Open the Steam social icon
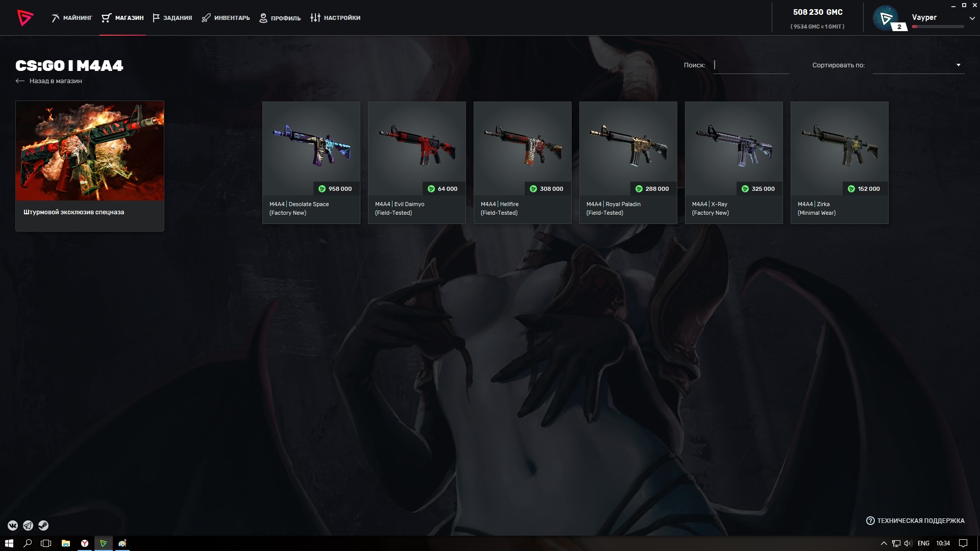Viewport: 980px width, 551px height. point(43,525)
